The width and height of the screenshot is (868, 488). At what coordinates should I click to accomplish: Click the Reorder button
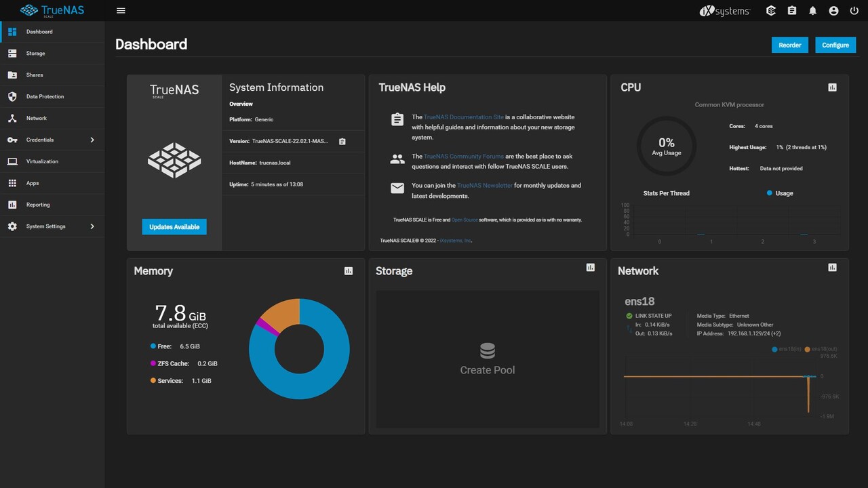[790, 45]
